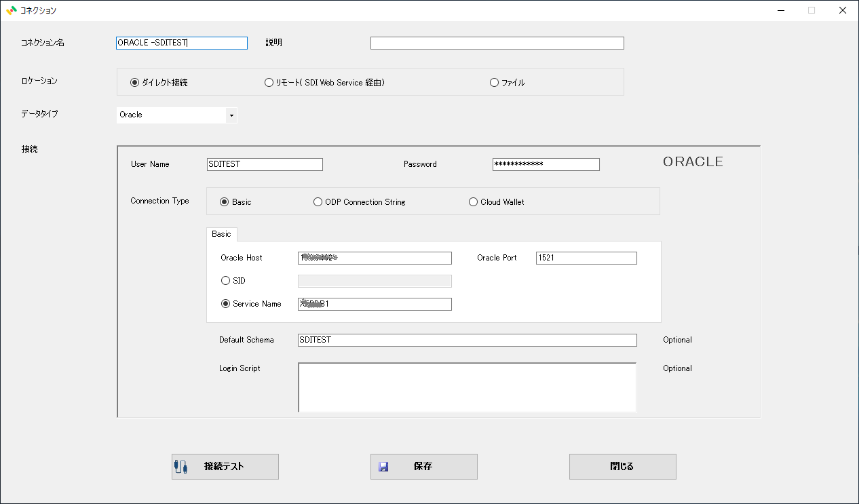Minimize the コネクション window

point(780,10)
